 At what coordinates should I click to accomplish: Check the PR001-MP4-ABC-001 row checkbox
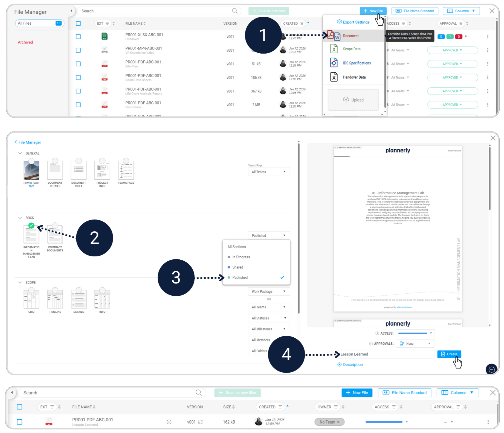[x=78, y=50]
